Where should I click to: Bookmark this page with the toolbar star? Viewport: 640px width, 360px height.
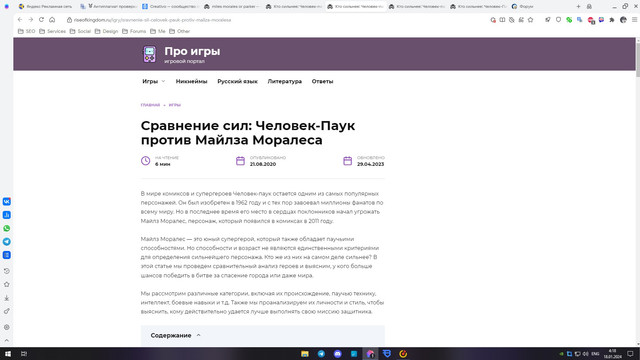point(530,20)
